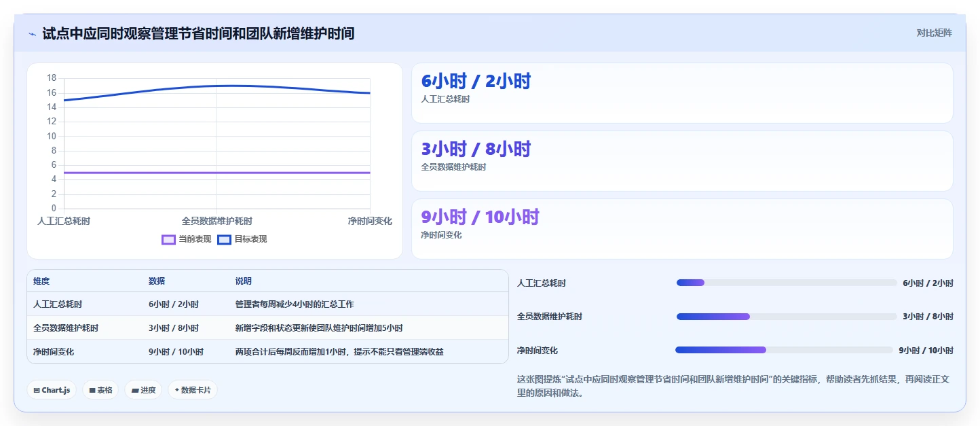Viewport: 980px width, 426px height.
Task: Click table cell 9小时 / 10小时
Action: pos(176,352)
